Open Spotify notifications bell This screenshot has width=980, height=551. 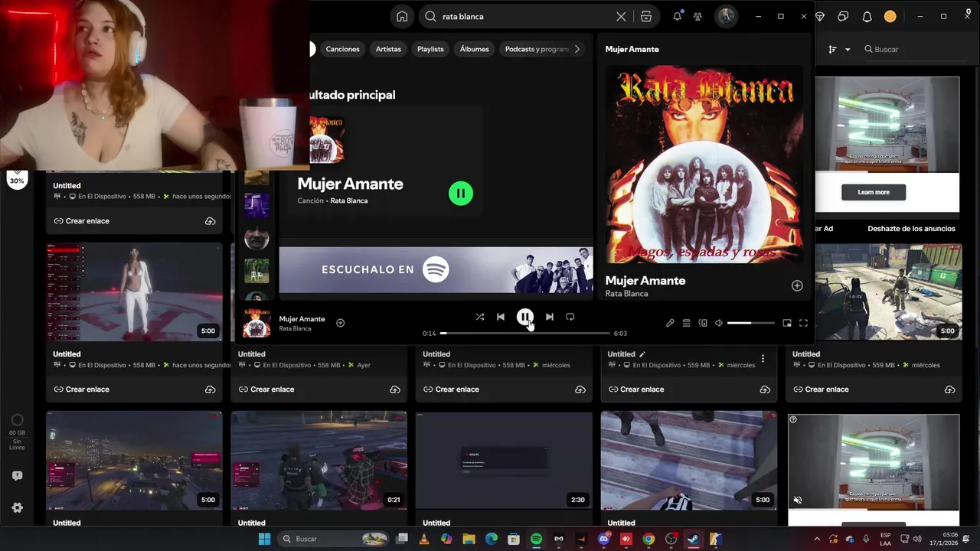[x=678, y=16]
